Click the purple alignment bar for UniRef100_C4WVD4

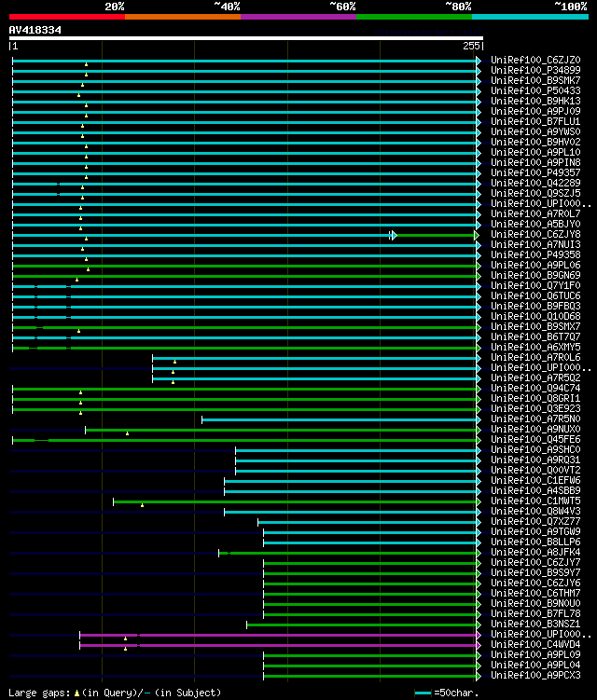[x=278, y=646]
